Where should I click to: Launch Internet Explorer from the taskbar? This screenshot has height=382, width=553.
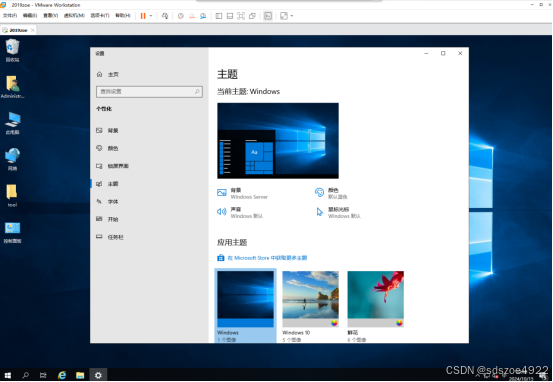tap(62, 375)
